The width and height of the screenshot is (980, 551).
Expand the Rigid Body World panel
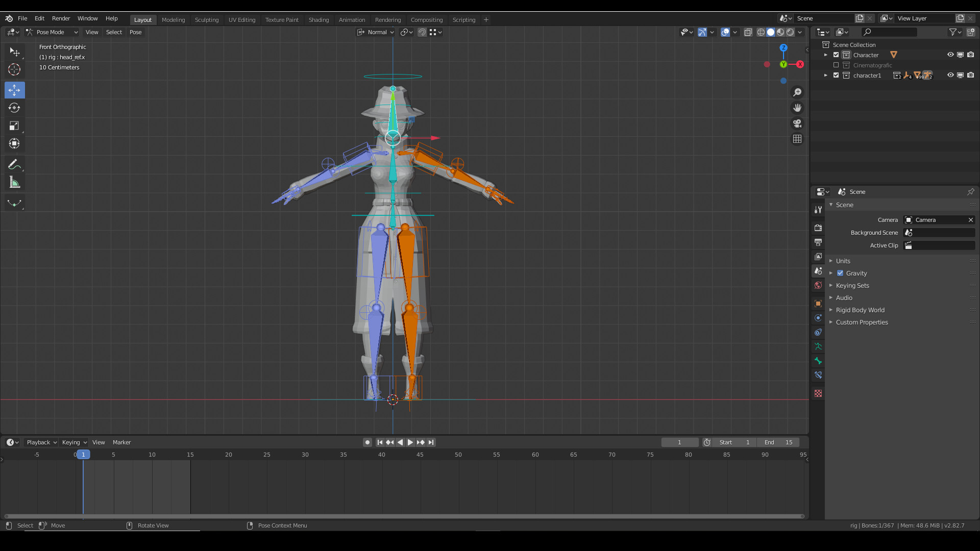860,310
